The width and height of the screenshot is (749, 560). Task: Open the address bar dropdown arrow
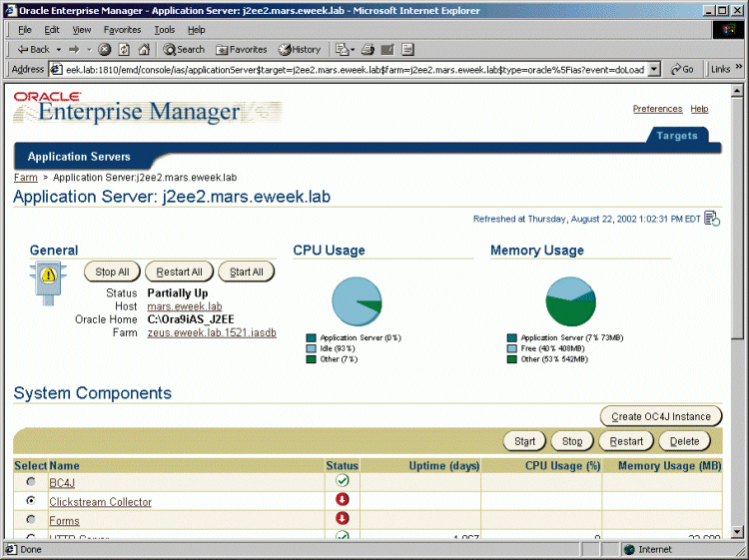coord(654,69)
